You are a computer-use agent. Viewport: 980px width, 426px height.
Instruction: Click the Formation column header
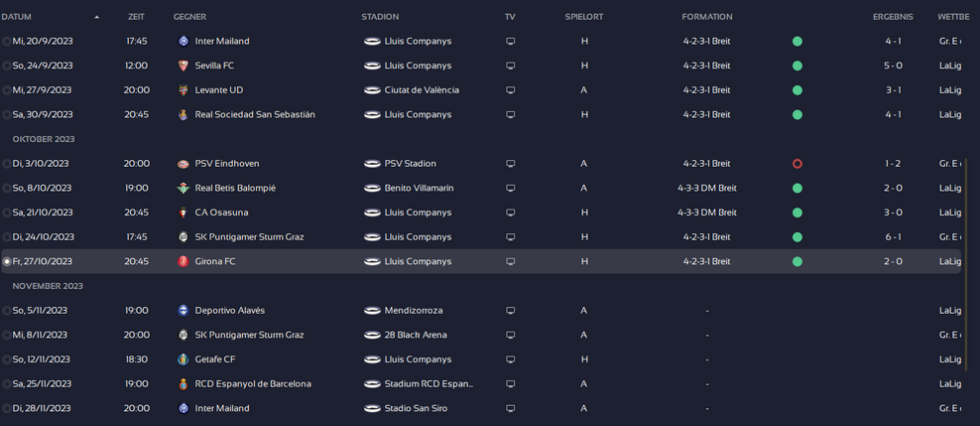point(706,17)
